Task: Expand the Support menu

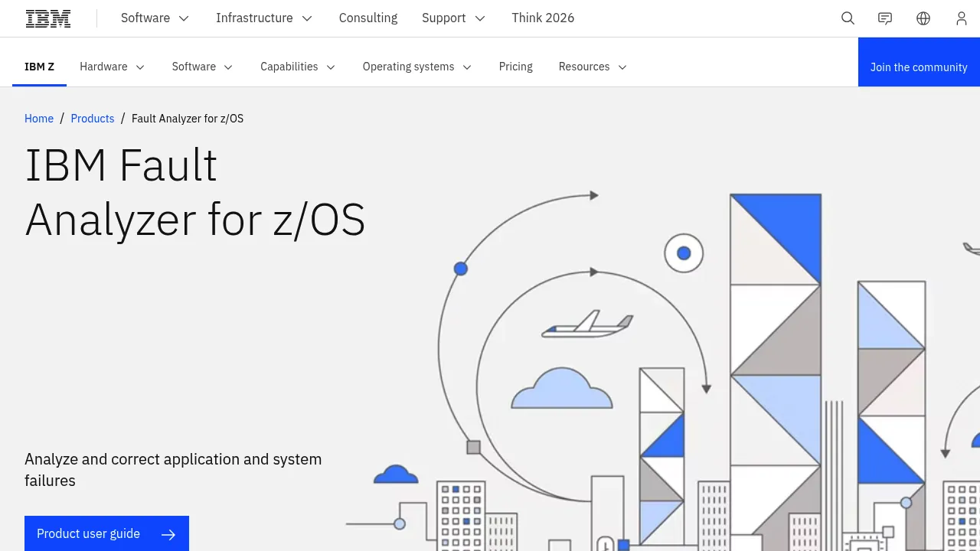Action: [x=454, y=18]
